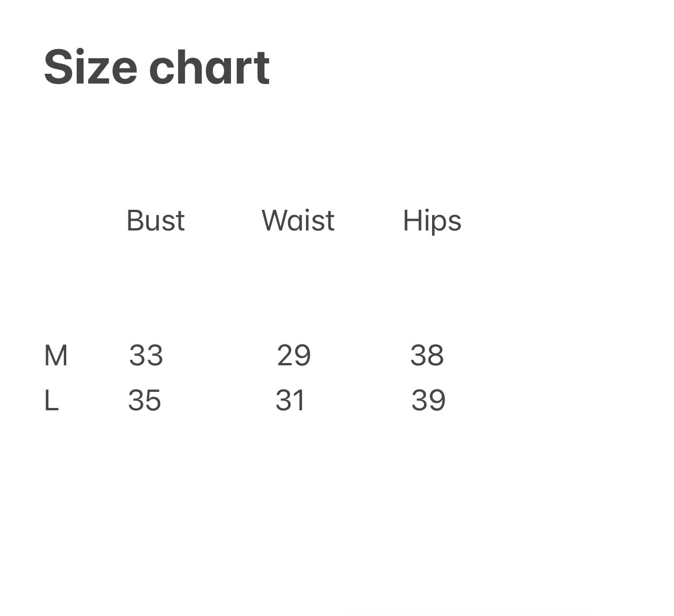Click the number 39 in the table

[x=428, y=400]
